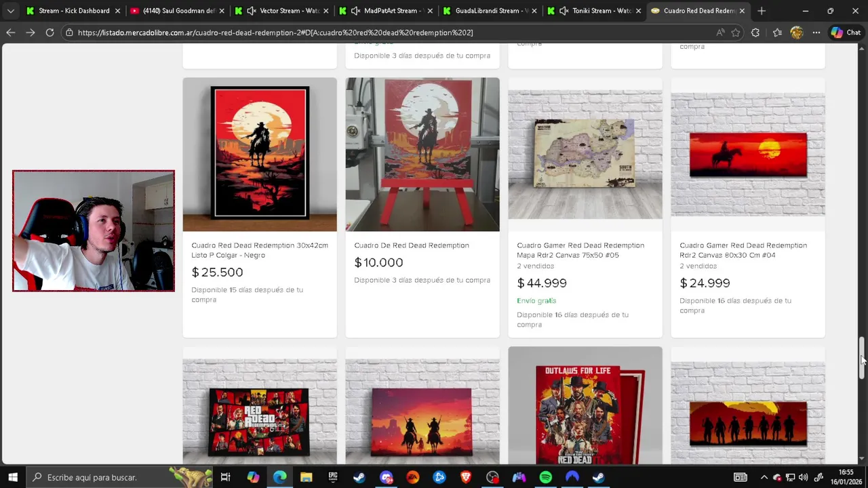Open Red Dead Redemption character collage image

click(260, 405)
